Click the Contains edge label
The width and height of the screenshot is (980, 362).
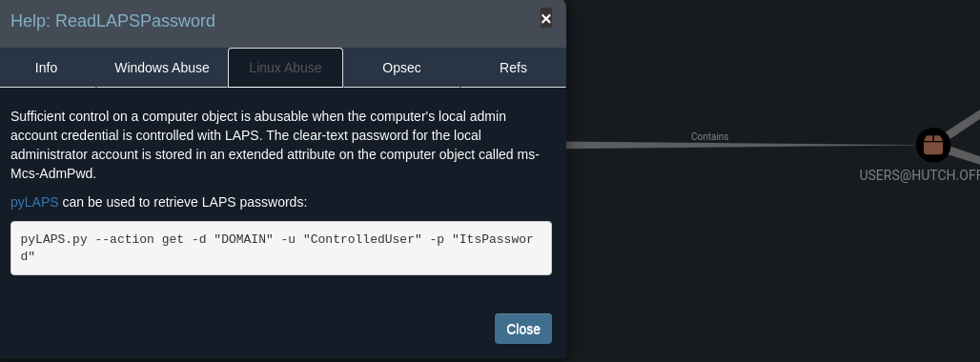point(709,136)
